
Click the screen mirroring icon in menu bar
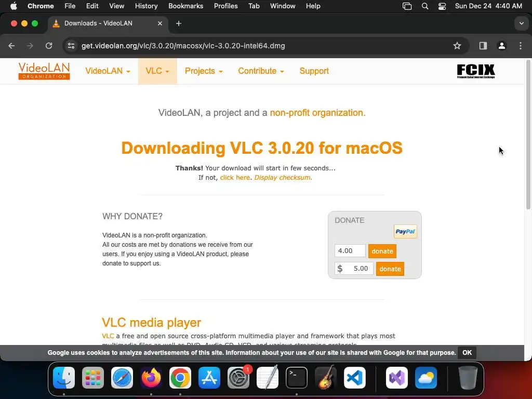point(407,6)
